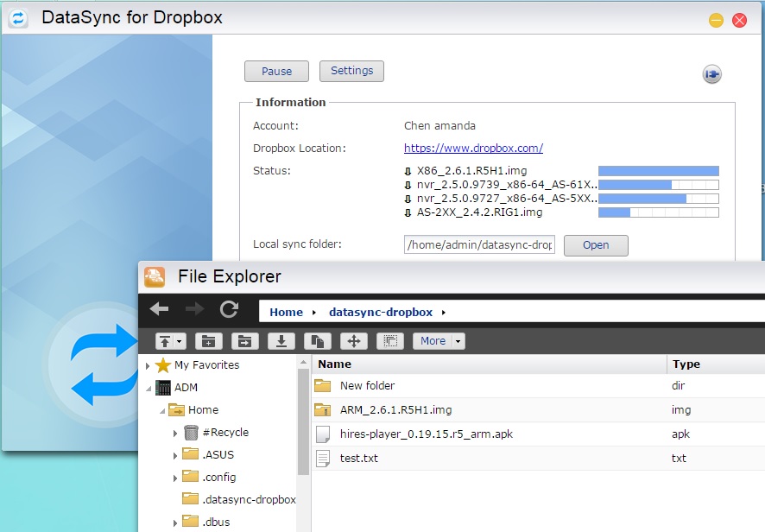This screenshot has height=532, width=765.
Task: Click datasync-dropbox in the breadcrumb path
Action: [381, 312]
